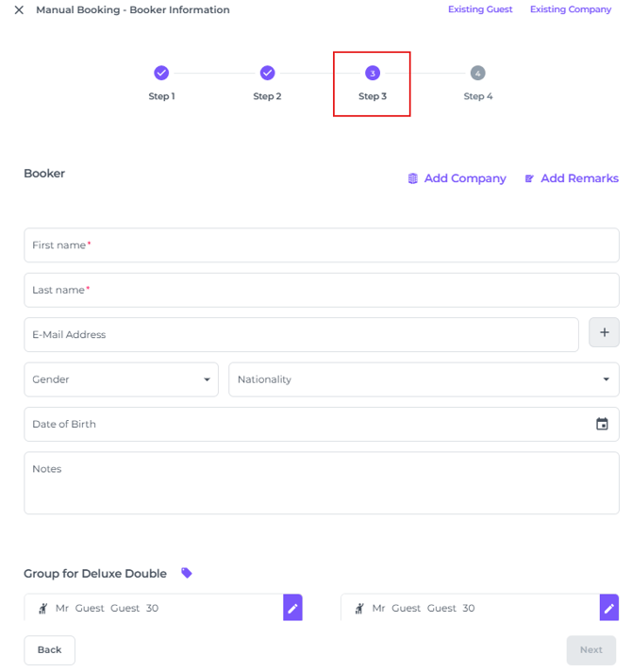Jump to Step 2 in stepper
The image size is (632, 672).
267,74
